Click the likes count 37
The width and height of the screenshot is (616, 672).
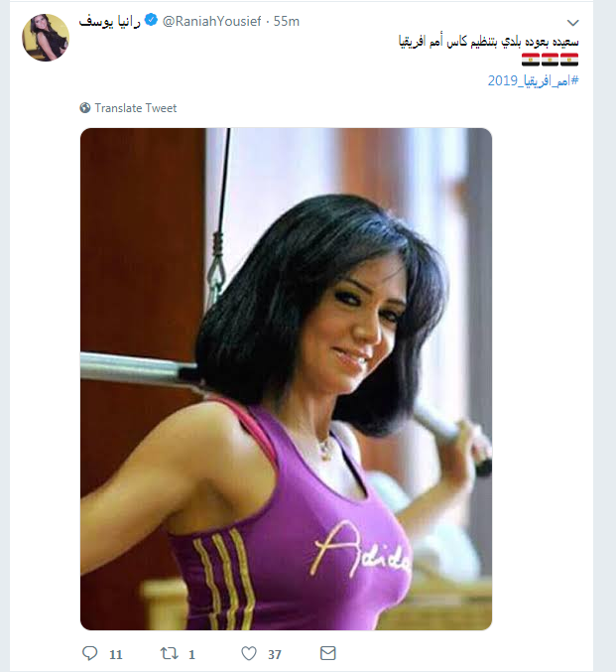point(275,654)
